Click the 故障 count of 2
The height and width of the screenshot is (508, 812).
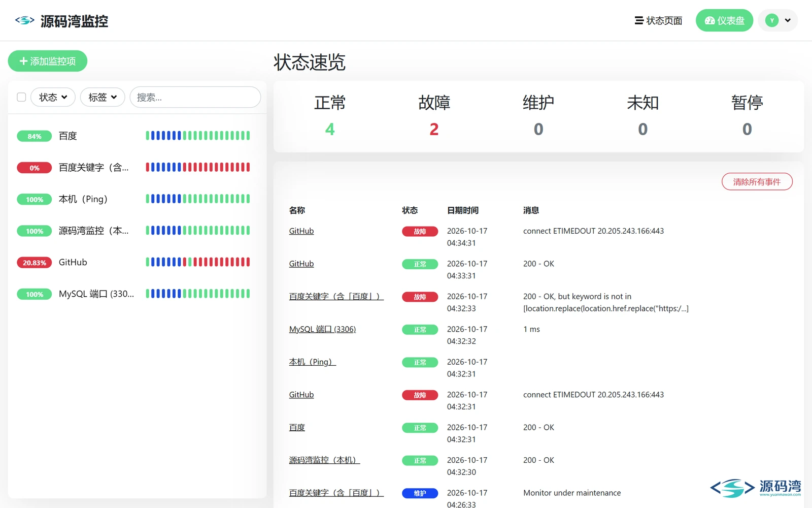coord(434,130)
